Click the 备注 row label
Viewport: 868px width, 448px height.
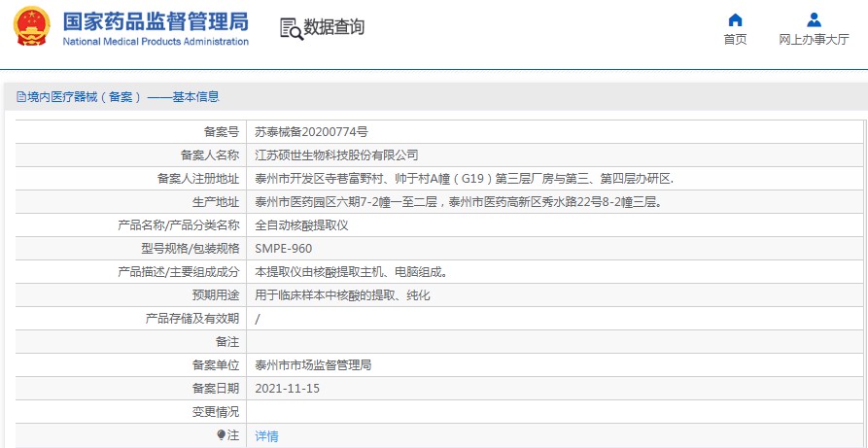(x=227, y=342)
